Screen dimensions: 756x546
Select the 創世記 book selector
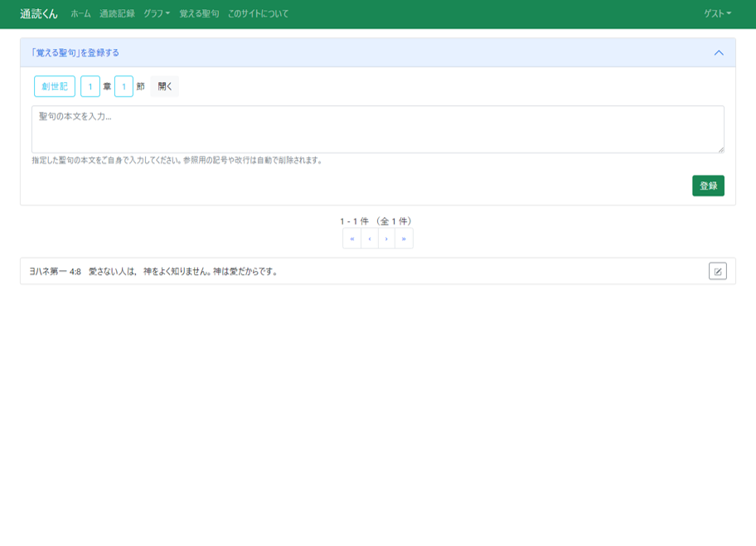(55, 86)
